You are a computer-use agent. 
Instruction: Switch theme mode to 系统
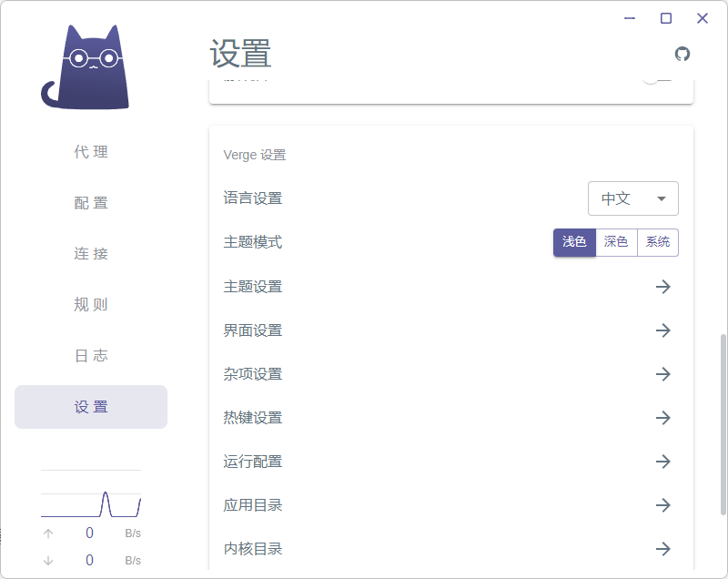click(x=657, y=242)
